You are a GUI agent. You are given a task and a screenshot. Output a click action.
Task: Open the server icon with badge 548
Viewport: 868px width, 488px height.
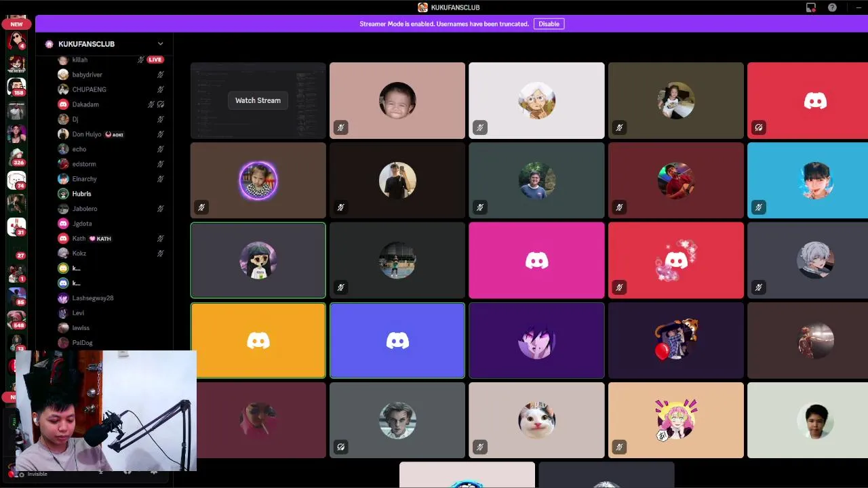[x=16, y=320]
